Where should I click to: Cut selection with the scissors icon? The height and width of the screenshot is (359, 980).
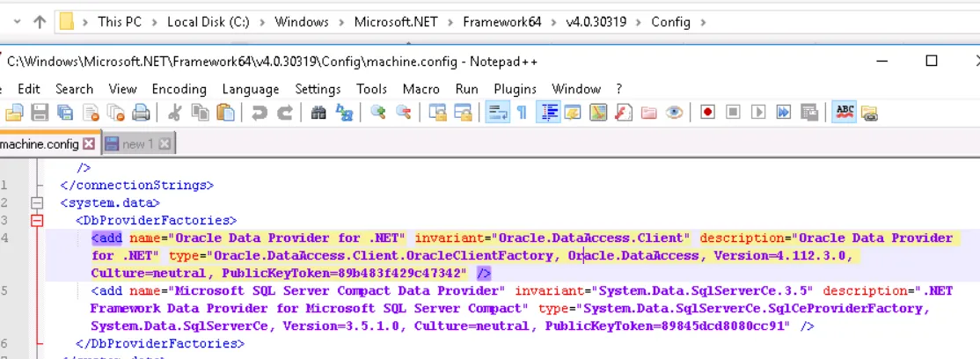175,113
